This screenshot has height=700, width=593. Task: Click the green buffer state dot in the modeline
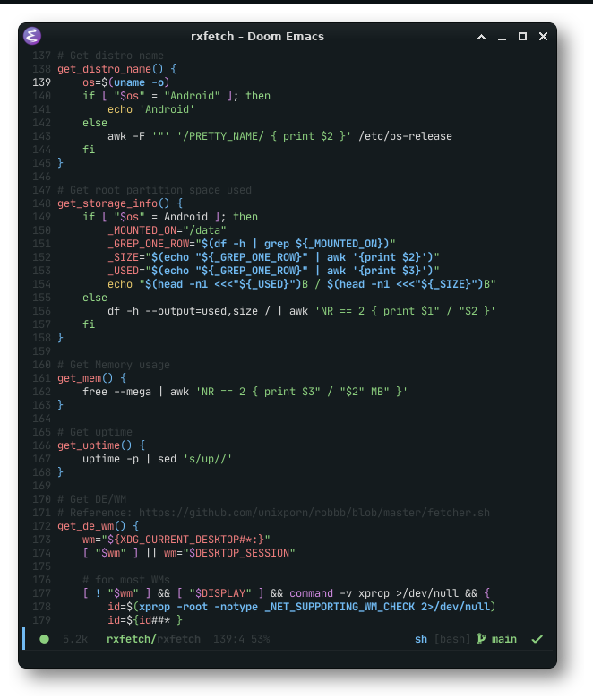pyautogui.click(x=44, y=639)
